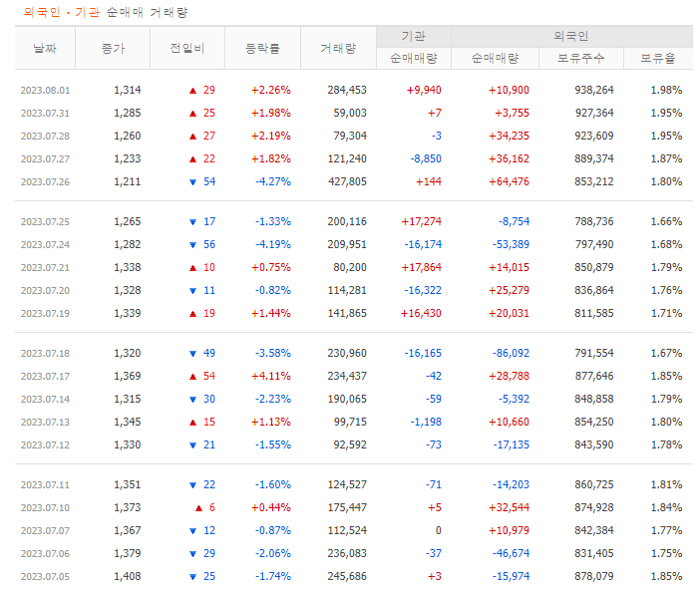Click change rate -4.27%
Image resolution: width=700 pixels, height=590 pixels.
(273, 181)
